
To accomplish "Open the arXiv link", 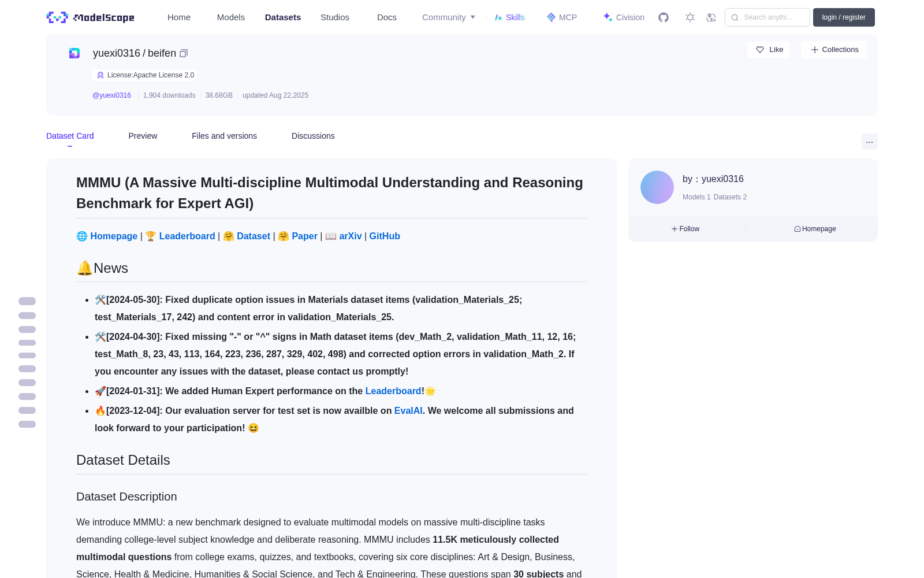I will tap(351, 236).
